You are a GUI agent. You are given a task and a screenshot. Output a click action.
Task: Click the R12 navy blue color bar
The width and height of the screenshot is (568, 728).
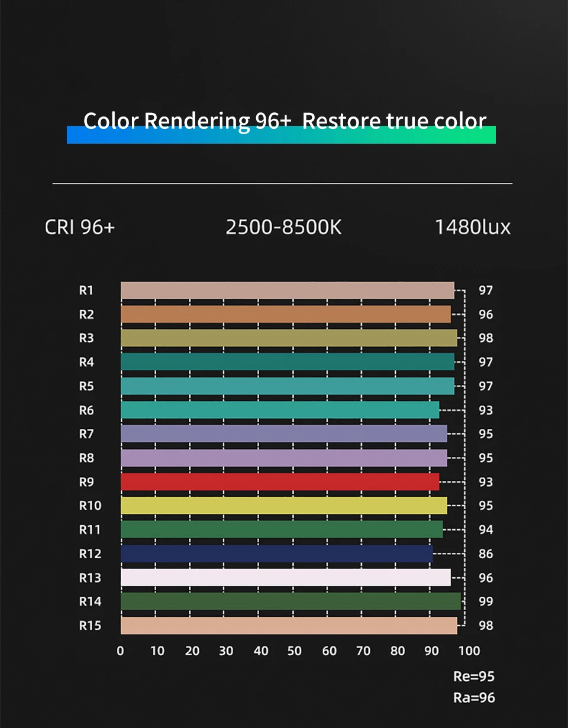point(277,554)
